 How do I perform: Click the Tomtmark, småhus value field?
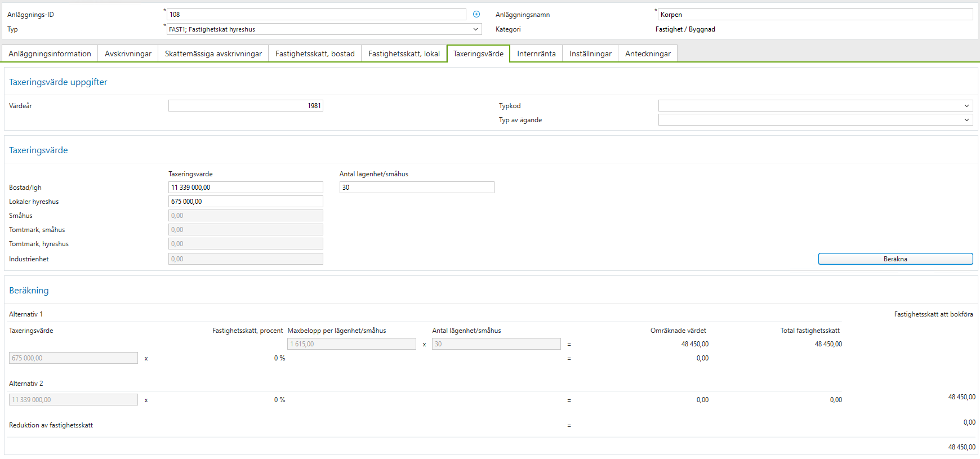click(246, 230)
